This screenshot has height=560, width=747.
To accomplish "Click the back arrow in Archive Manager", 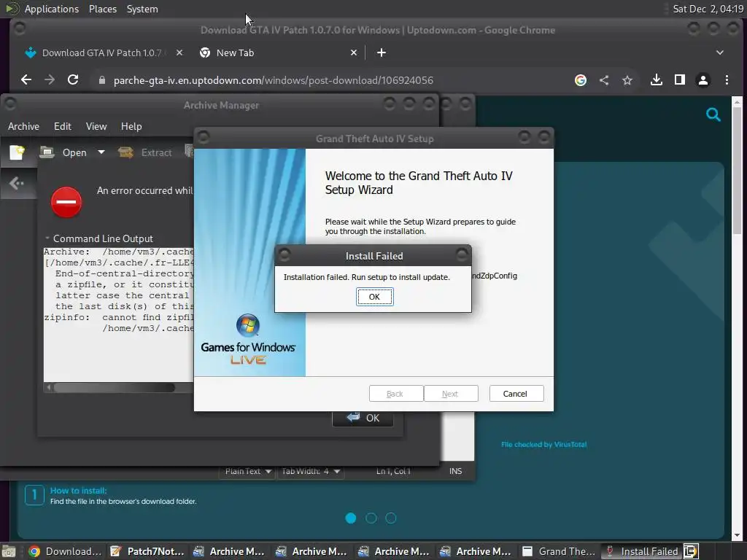I will pyautogui.click(x=18, y=183).
